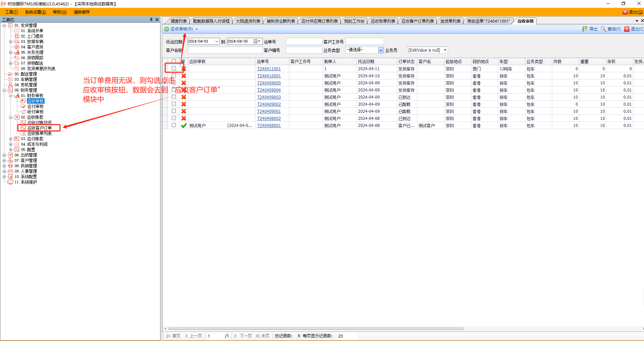Open the 业务类型 请选择 dropdown
Image resolution: width=644 pixels, height=341 pixels.
point(381,50)
